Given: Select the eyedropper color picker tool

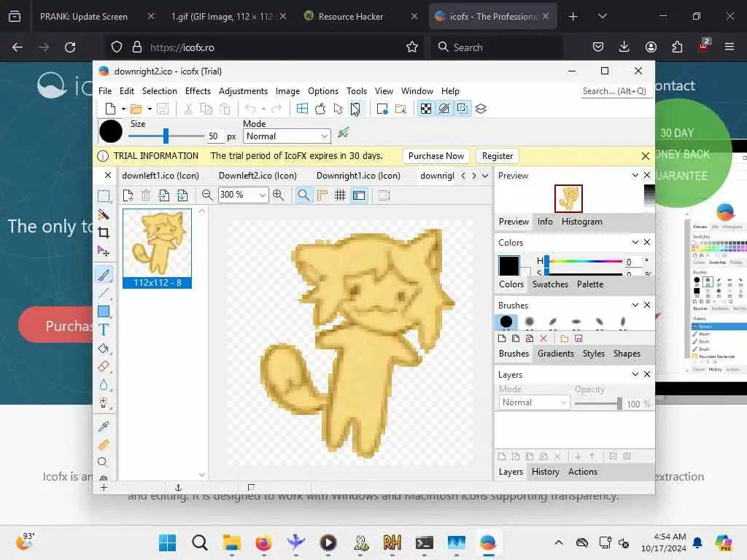Looking at the screenshot, I should pos(104,426).
